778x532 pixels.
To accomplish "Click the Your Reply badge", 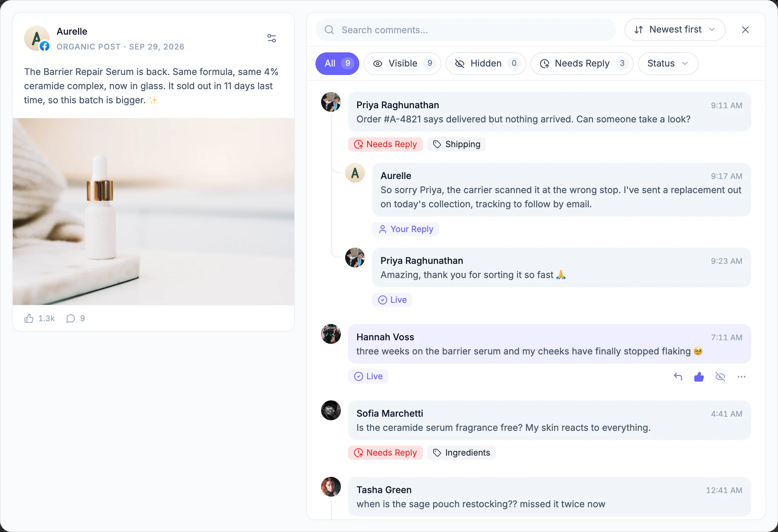I will [406, 229].
